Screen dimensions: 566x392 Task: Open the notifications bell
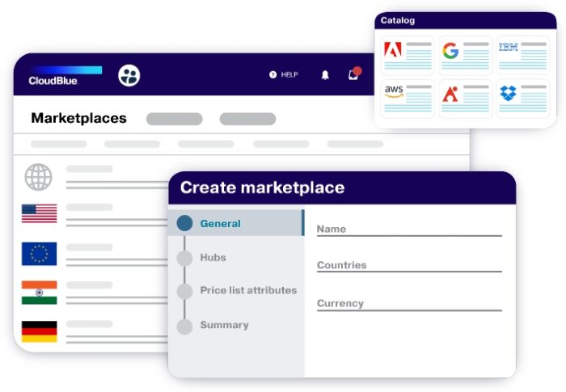(x=325, y=74)
